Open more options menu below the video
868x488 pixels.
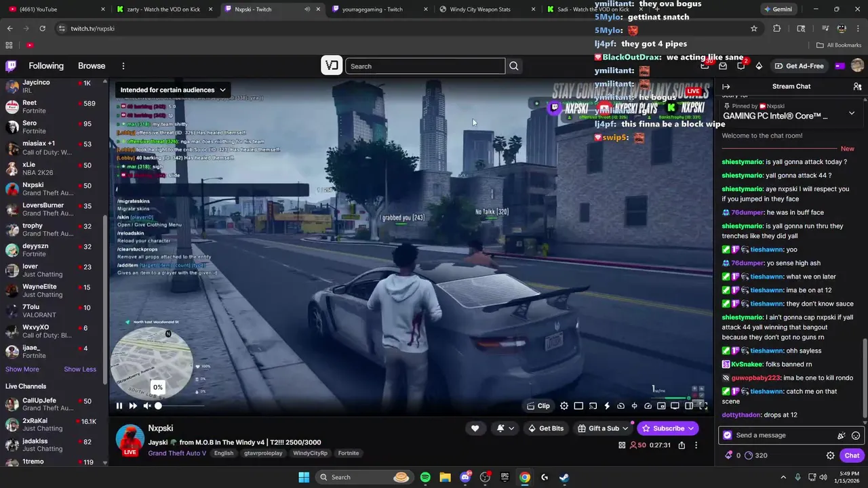coord(696,445)
